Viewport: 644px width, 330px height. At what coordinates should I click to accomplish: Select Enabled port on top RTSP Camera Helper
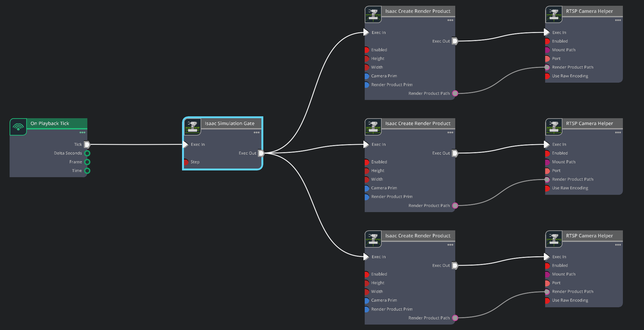coord(547,41)
